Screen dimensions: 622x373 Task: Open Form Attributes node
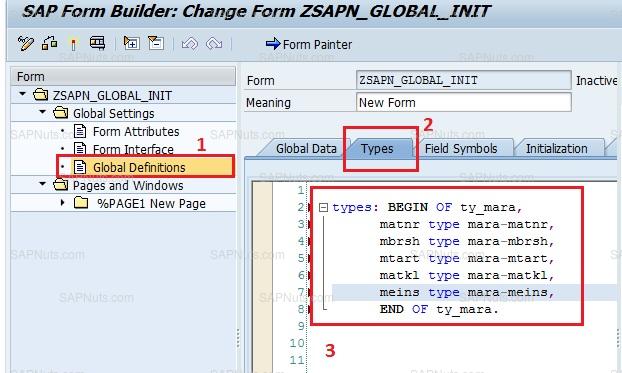click(136, 131)
